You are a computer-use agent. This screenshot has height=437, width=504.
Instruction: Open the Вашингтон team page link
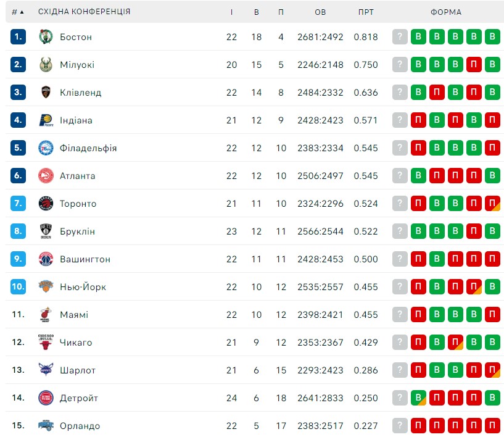(x=85, y=259)
